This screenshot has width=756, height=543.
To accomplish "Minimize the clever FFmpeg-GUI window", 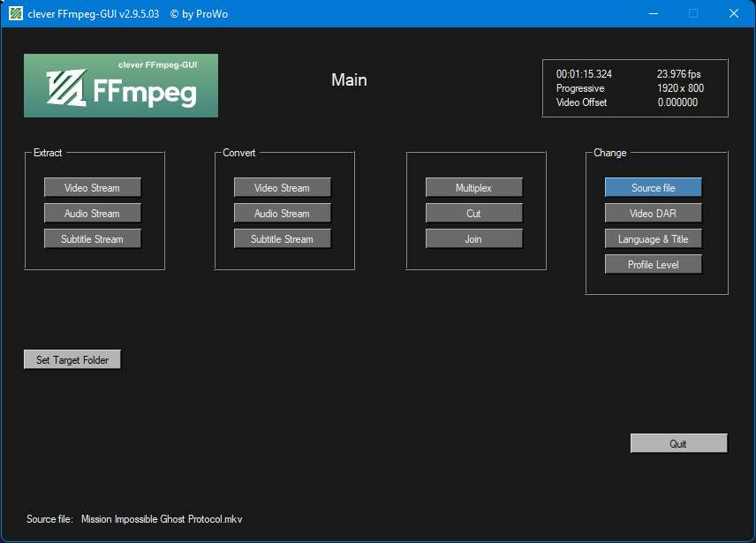I will [x=654, y=13].
